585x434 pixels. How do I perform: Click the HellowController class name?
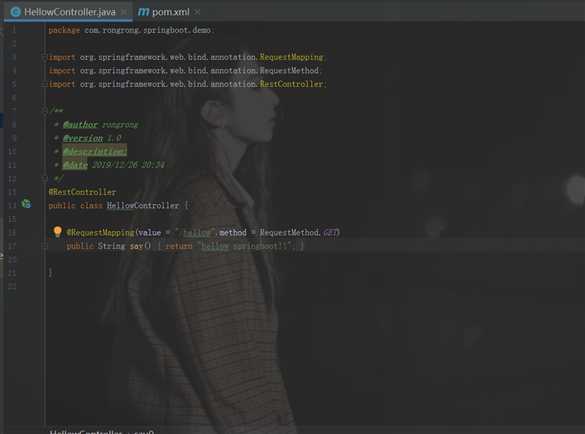[143, 206]
